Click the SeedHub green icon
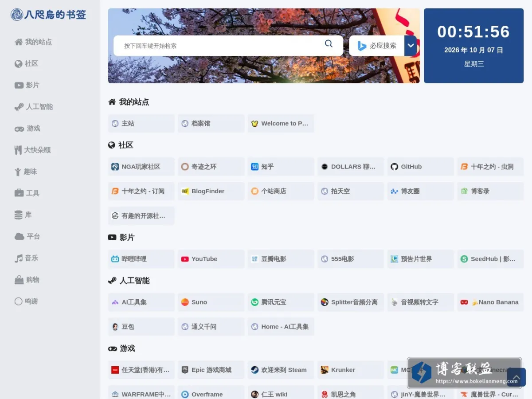Image resolution: width=532 pixels, height=399 pixels. pyautogui.click(x=464, y=259)
